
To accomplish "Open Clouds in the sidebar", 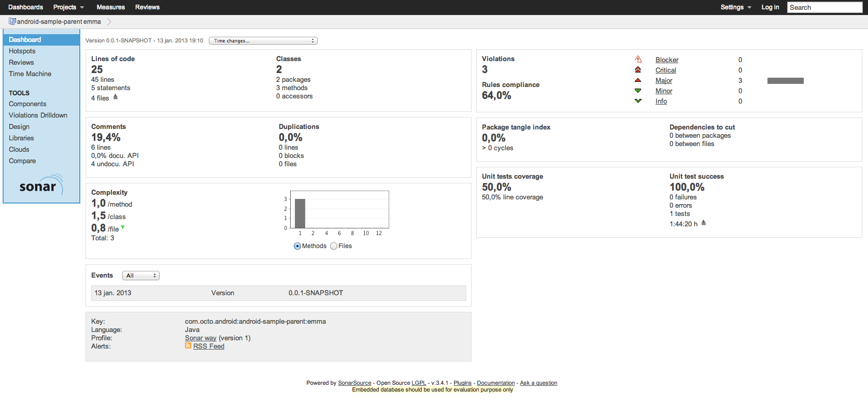I will pyautogui.click(x=19, y=150).
